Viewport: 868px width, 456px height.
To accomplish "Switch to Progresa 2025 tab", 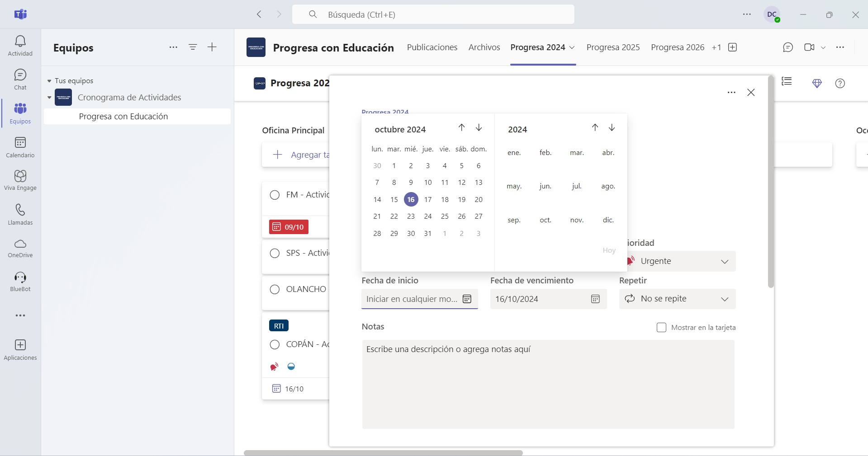I will pos(613,47).
